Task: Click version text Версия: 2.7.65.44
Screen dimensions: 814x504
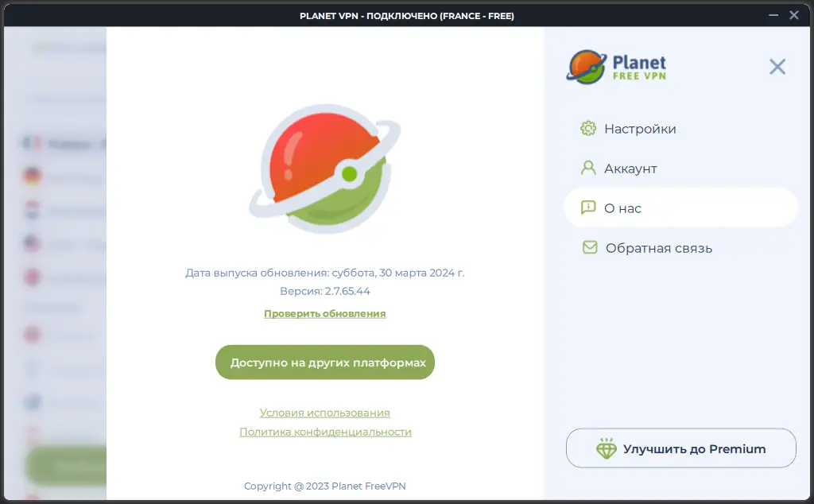Action: point(325,291)
